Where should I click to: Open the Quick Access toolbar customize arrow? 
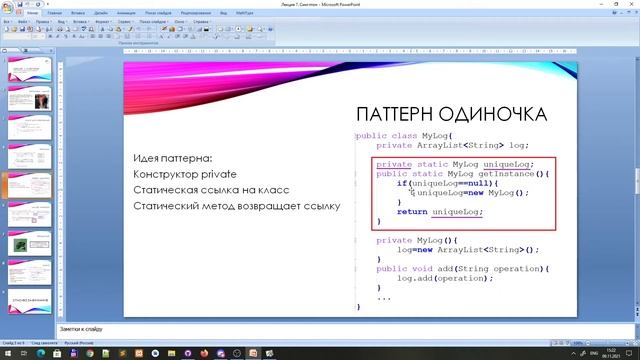point(48,4)
